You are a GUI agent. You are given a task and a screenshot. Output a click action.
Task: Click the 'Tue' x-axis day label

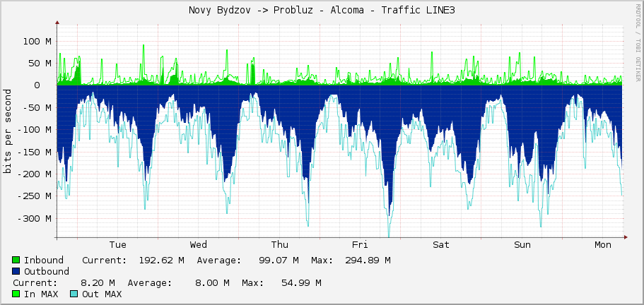point(118,245)
